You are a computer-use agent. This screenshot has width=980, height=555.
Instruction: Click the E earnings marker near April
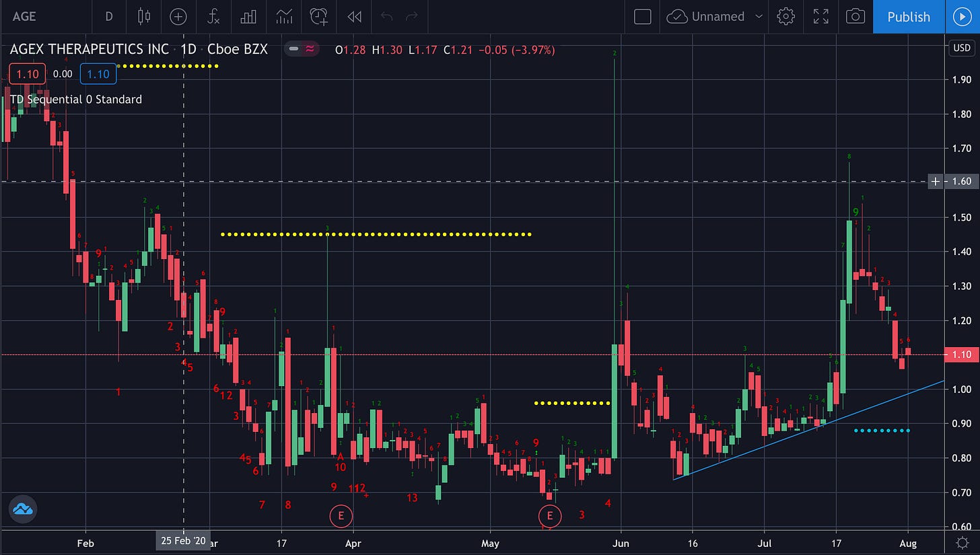click(341, 516)
